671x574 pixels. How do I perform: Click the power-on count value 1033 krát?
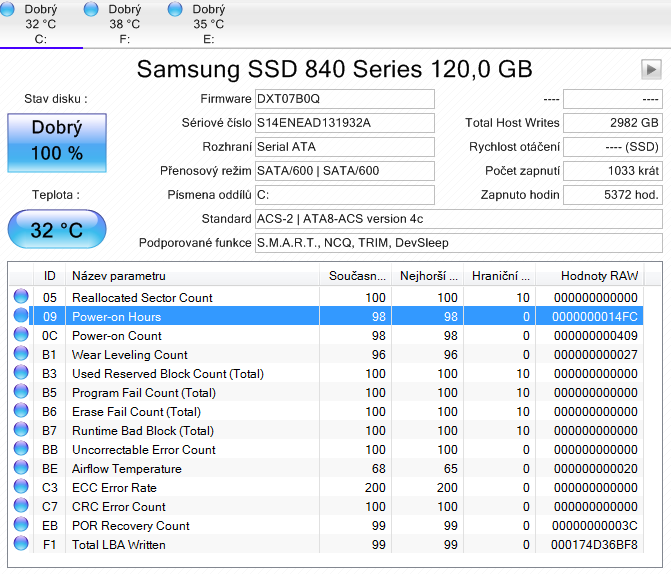point(613,171)
